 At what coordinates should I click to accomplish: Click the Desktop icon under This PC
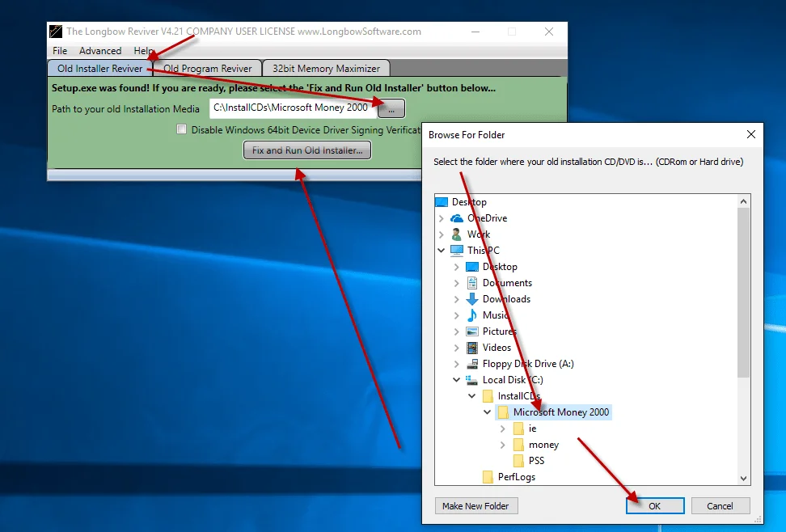472,267
